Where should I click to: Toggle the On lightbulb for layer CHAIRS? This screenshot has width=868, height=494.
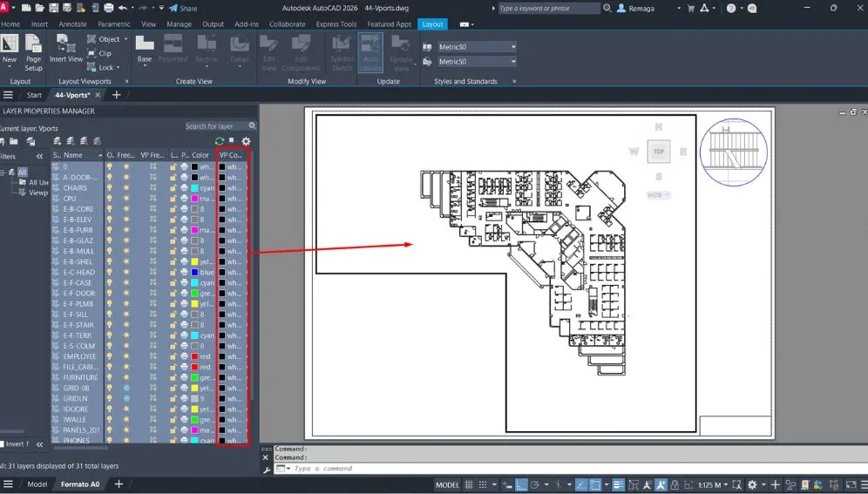(x=110, y=187)
